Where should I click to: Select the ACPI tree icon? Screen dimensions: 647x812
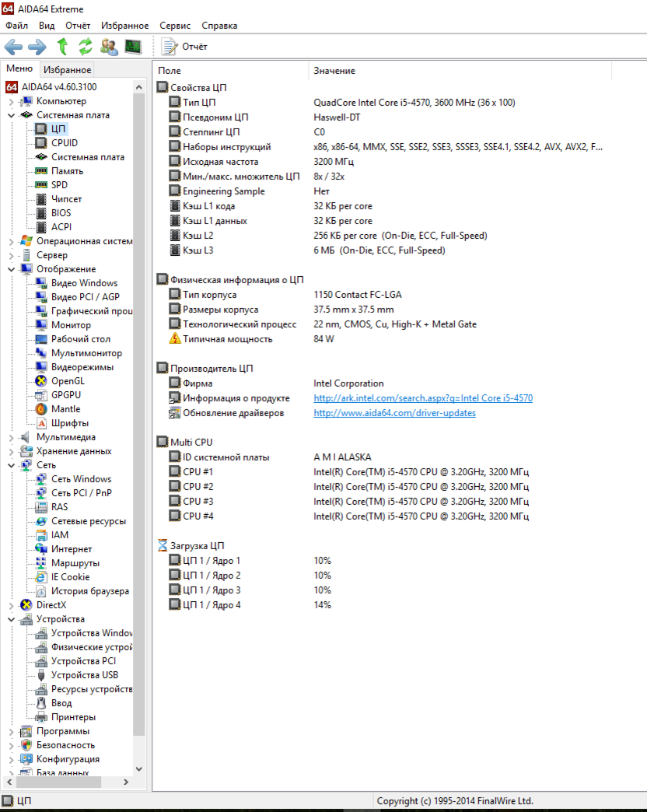[41, 227]
